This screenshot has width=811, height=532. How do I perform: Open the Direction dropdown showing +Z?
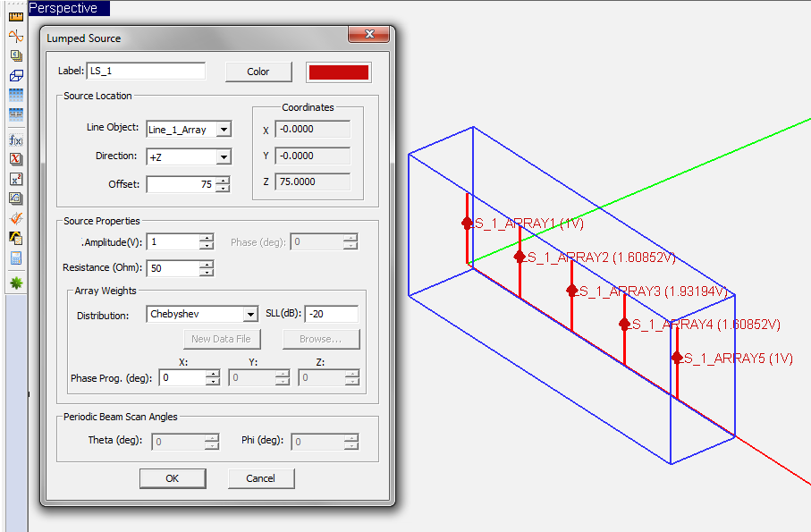tap(224, 156)
